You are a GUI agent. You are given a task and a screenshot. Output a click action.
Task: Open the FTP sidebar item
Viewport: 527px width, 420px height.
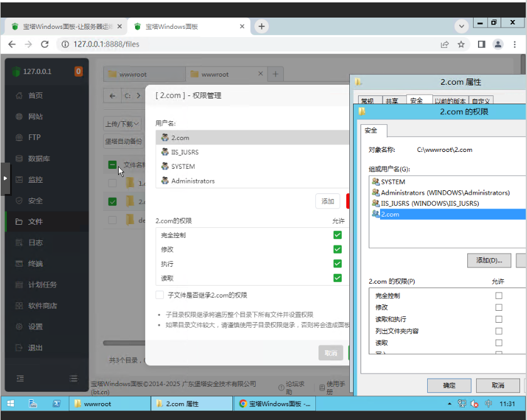point(34,137)
